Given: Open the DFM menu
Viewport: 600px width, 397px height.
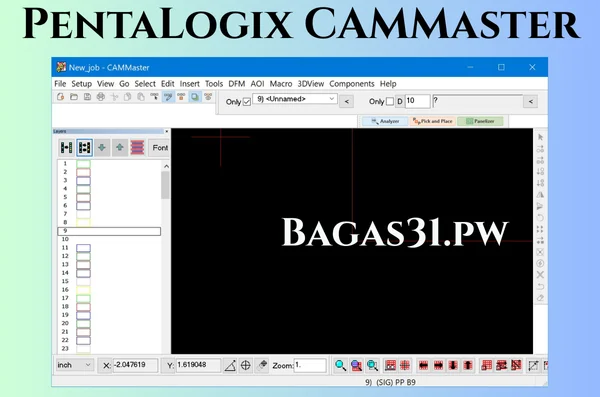Looking at the screenshot, I should (236, 84).
